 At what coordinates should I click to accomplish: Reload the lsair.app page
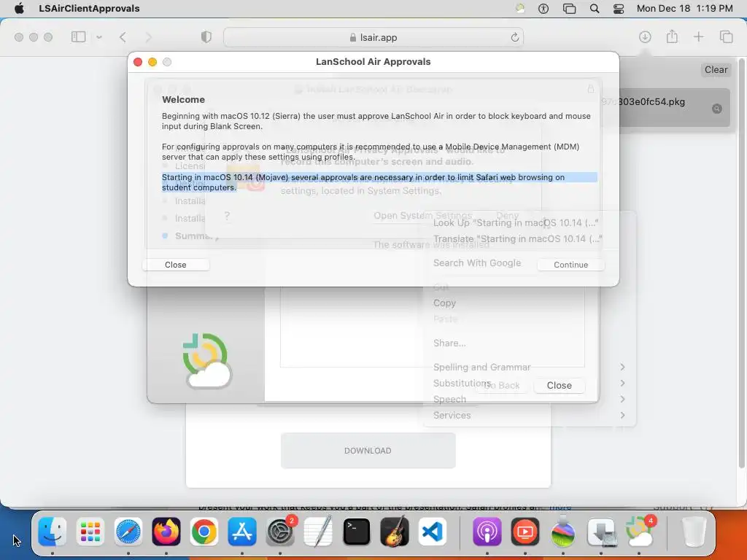tap(514, 37)
